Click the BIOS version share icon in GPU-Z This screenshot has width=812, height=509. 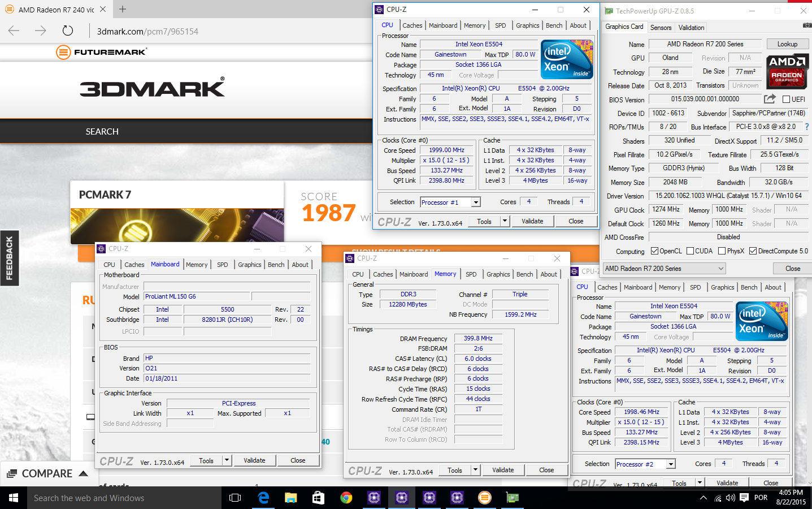(770, 99)
